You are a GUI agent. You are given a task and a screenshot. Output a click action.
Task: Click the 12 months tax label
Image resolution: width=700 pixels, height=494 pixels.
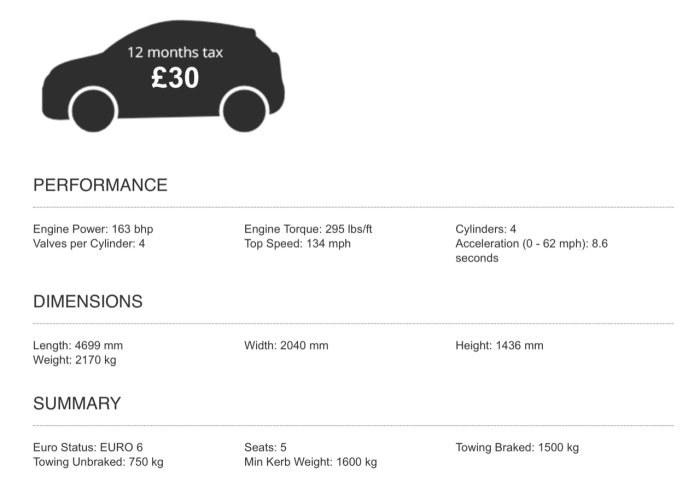pos(175,52)
